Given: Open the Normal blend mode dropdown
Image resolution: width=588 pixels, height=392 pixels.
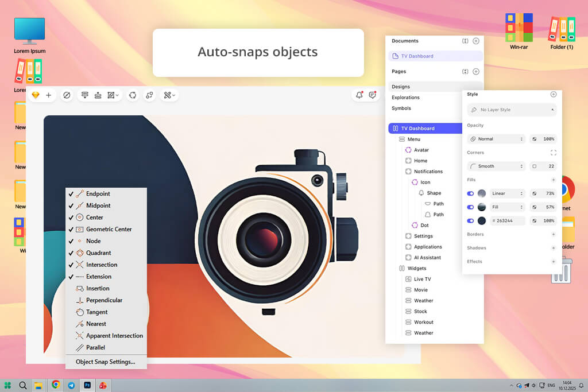Looking at the screenshot, I should (496, 139).
